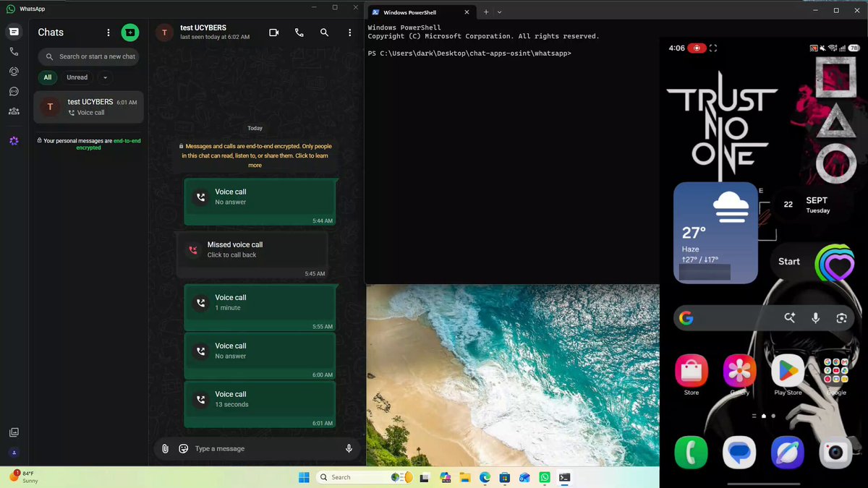Open WhatsApp from the taskbar

coord(545,477)
